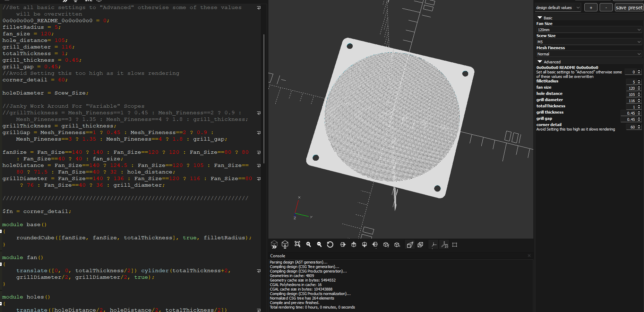
Task: Toggle Show Axes in viewport
Action: point(433,245)
